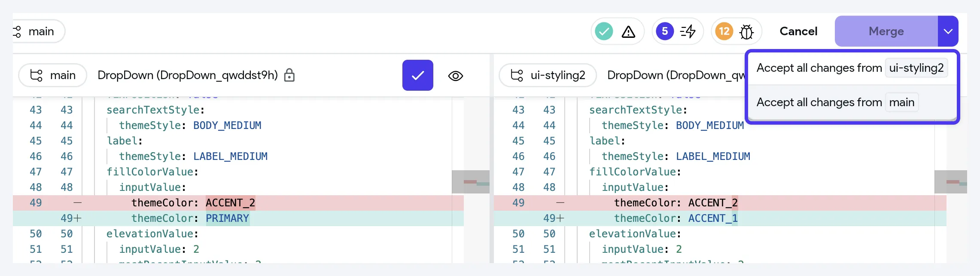Screen dimensions: 980x276
Task: Click fillColorValue: line in left pane
Action: 152,172
